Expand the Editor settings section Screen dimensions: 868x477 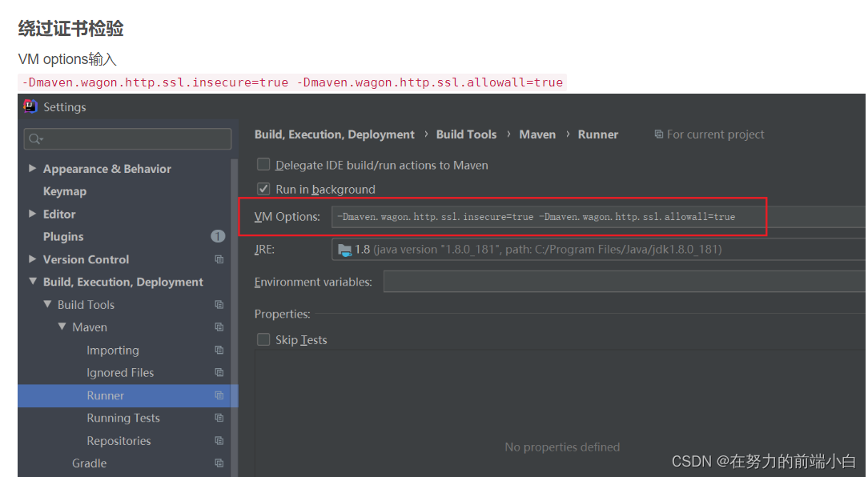[x=32, y=214]
